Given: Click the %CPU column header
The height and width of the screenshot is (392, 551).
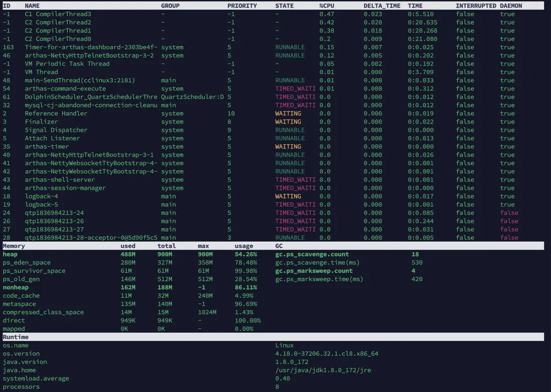Looking at the screenshot, I should pyautogui.click(x=327, y=6).
